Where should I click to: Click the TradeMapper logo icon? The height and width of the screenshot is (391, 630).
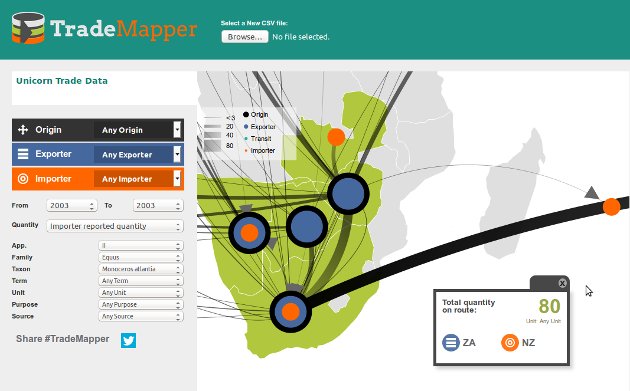[28, 28]
